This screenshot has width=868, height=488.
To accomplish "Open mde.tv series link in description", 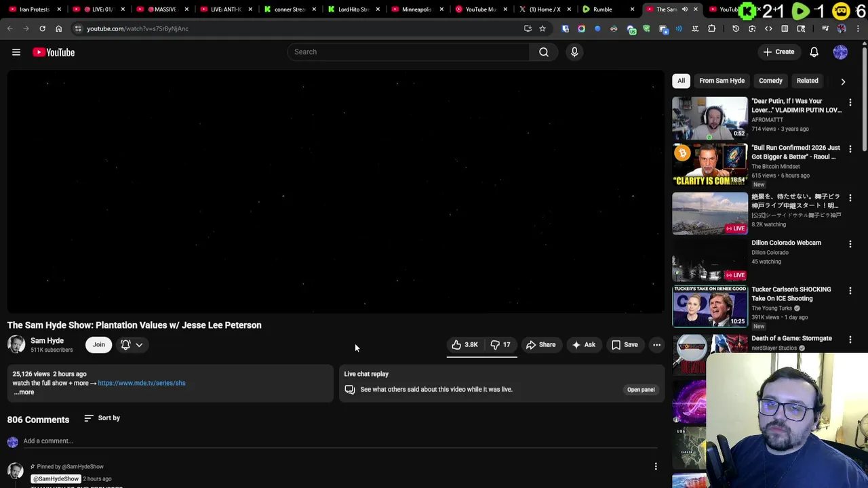I will click(x=142, y=383).
